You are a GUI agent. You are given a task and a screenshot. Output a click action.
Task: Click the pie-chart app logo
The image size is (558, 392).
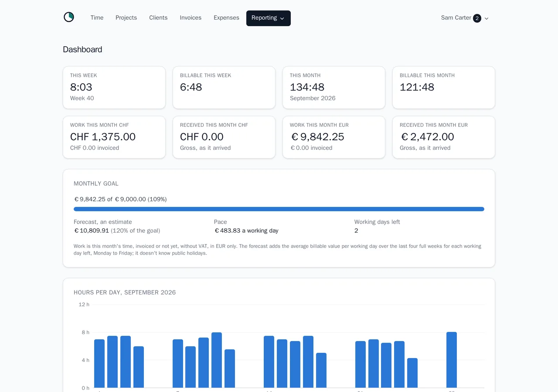[69, 17]
